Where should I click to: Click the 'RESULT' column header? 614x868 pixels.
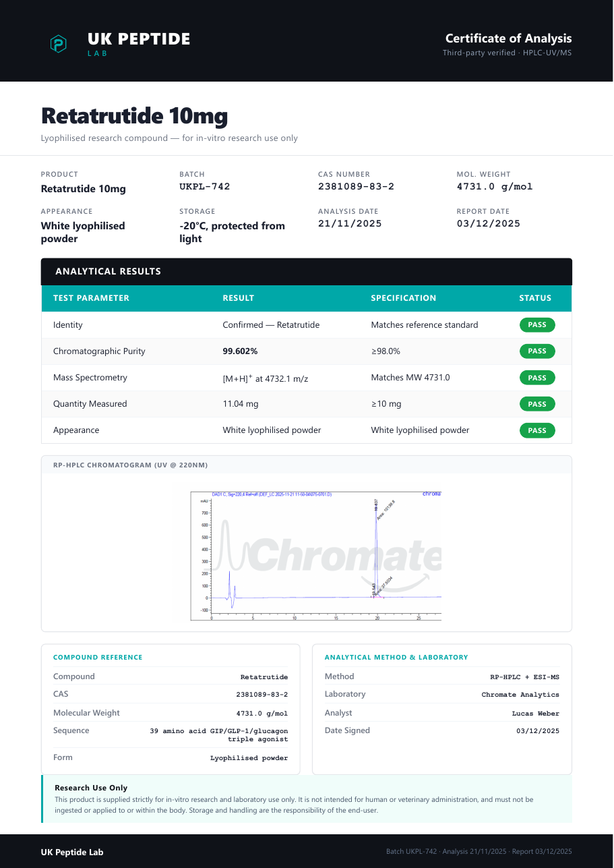coord(239,298)
